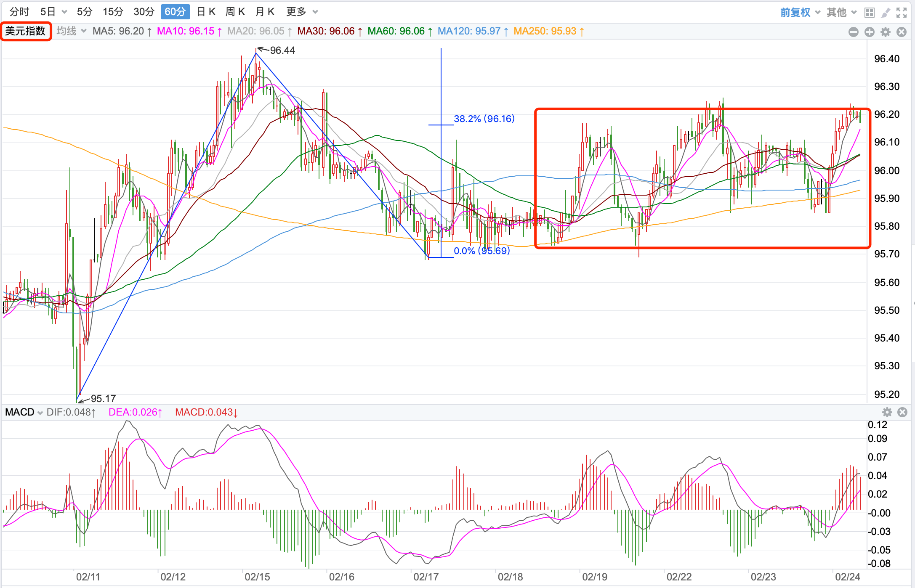Screen dimensions: 915x588
Task: Switch to the 分时 timeframe tab
Action: pos(19,12)
